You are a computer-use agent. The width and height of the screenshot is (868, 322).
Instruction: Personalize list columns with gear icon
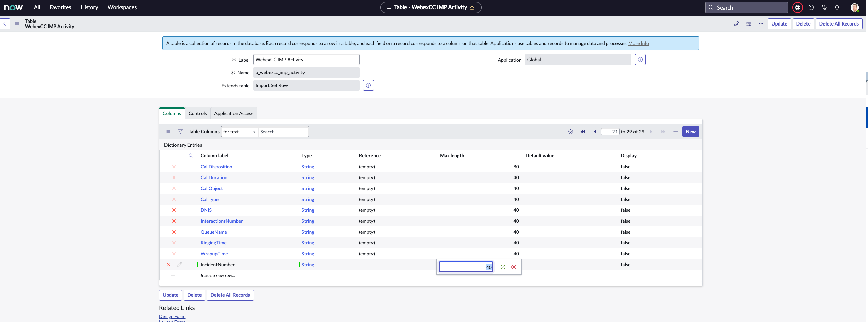(x=571, y=132)
